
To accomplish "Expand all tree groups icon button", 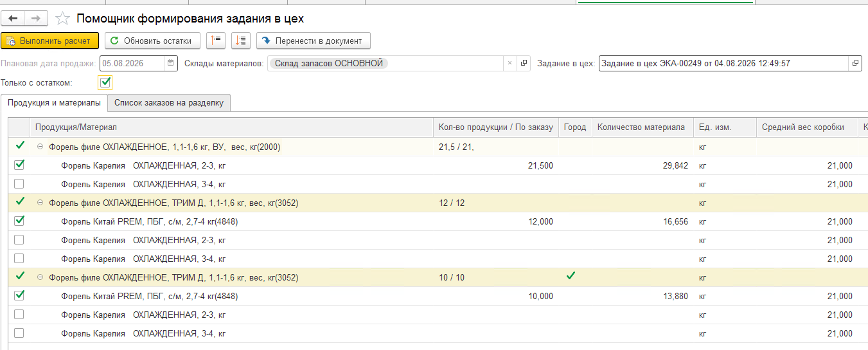I will [x=241, y=41].
